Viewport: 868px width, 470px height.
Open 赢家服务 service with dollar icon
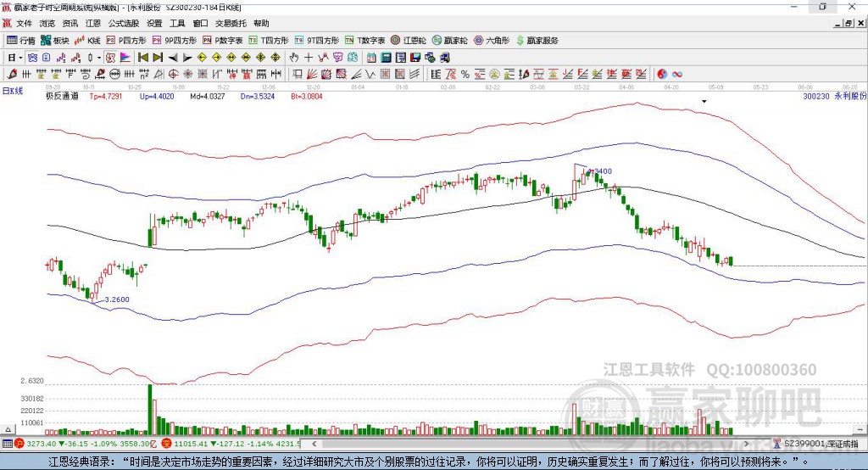click(537, 41)
